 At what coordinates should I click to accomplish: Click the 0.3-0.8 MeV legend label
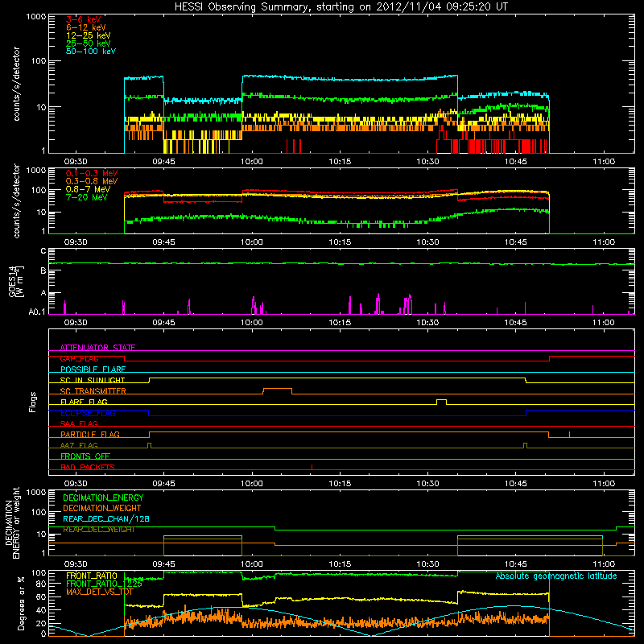coord(92,181)
